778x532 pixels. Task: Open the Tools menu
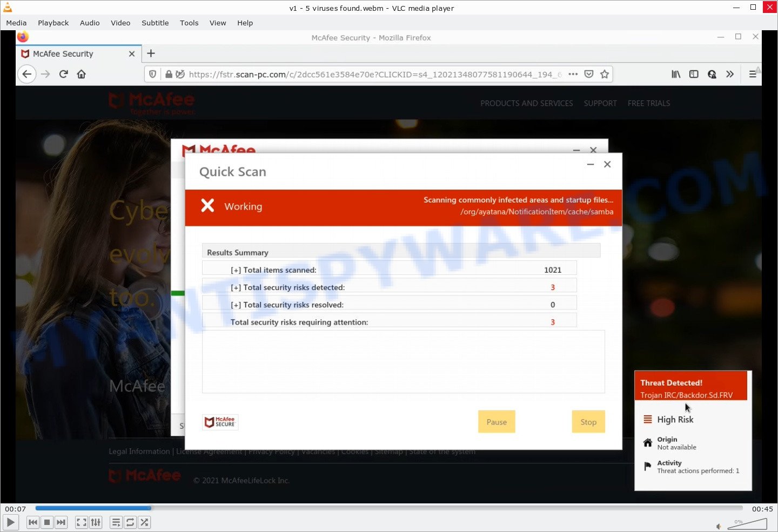pos(189,23)
